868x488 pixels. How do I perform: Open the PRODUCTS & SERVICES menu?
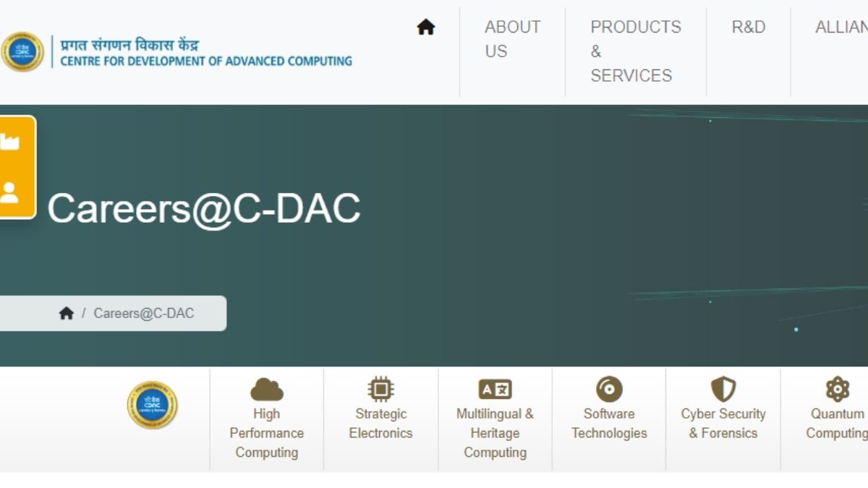[635, 51]
